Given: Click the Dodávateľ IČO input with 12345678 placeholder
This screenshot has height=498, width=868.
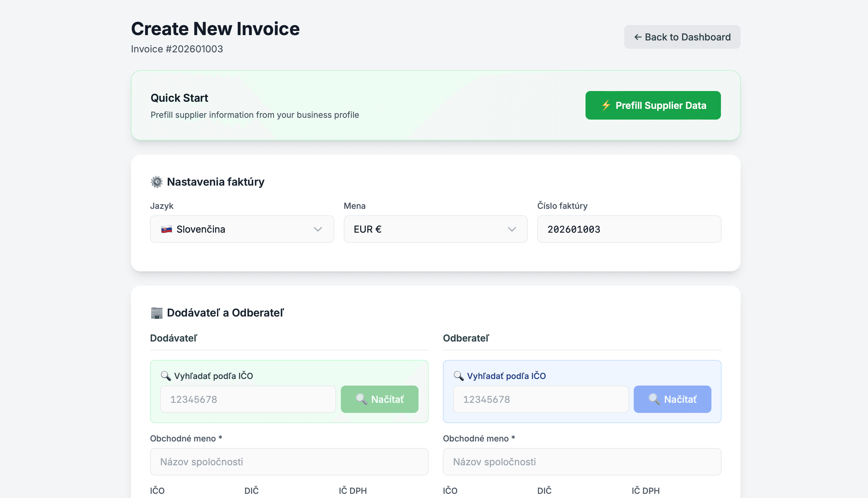Looking at the screenshot, I should (x=248, y=399).
